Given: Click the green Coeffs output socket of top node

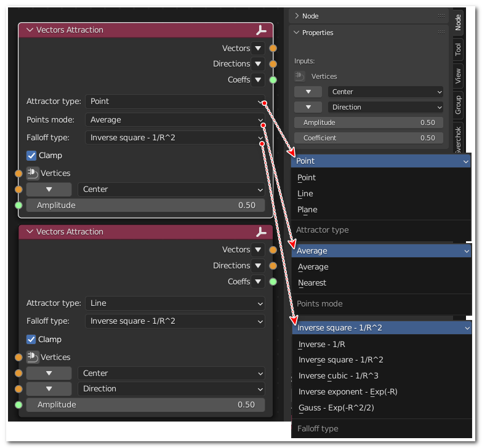Looking at the screenshot, I should tap(273, 80).
